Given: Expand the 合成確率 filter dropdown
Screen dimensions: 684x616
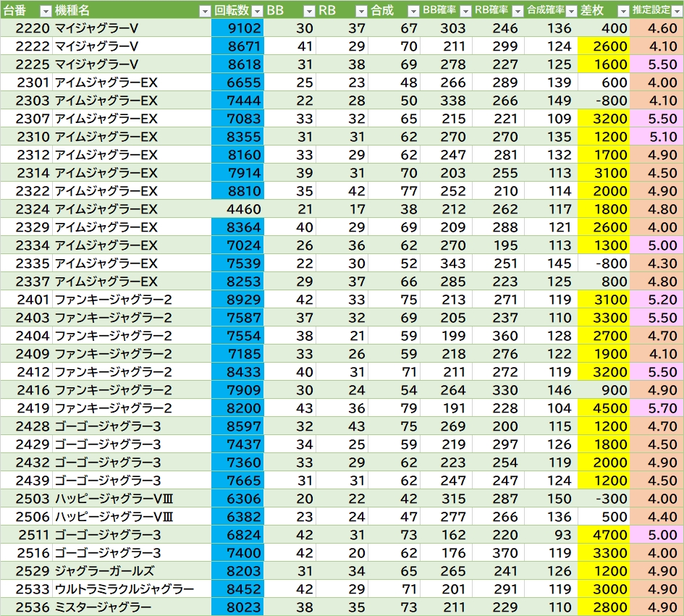Looking at the screenshot, I should tap(570, 11).
